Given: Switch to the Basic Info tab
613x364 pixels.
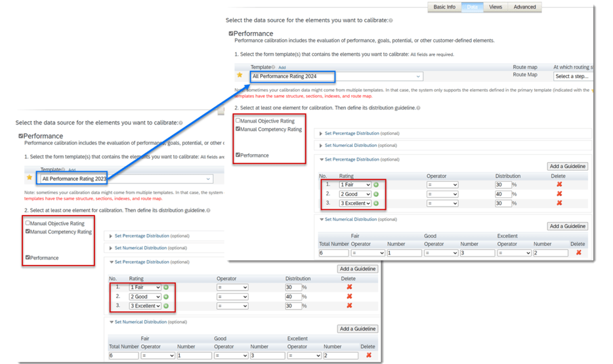Looking at the screenshot, I should tap(444, 7).
